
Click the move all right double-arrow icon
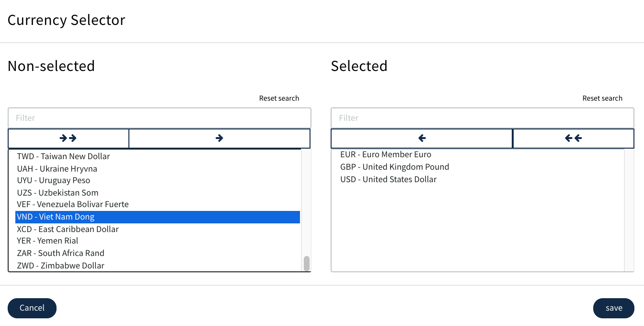[x=68, y=138]
